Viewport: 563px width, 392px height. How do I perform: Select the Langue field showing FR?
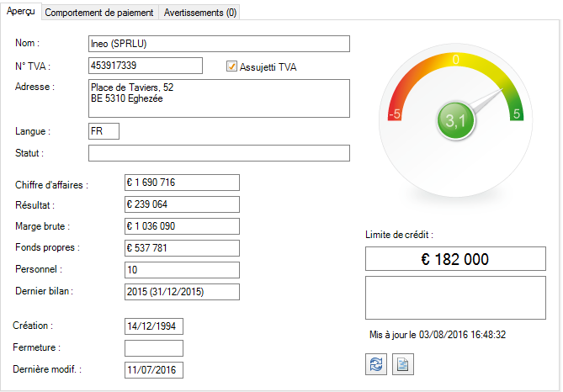(x=104, y=131)
